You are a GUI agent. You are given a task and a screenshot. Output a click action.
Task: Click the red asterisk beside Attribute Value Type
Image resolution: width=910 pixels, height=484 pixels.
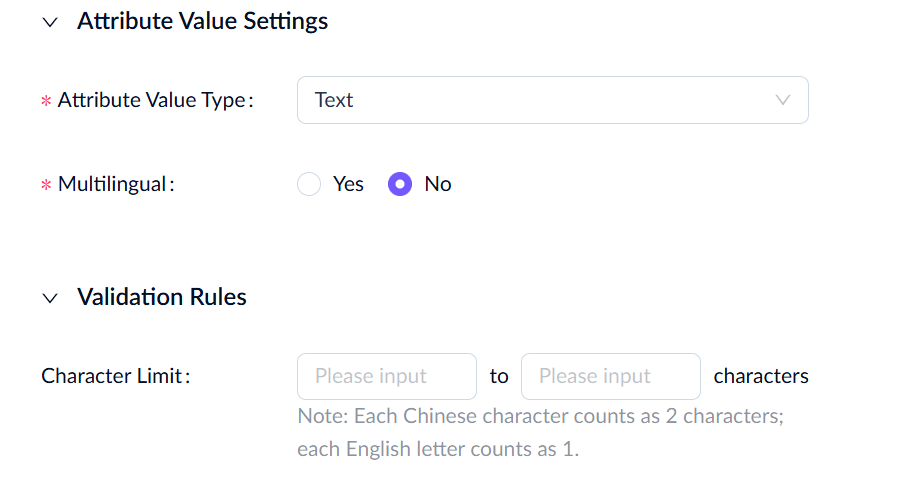tap(46, 101)
